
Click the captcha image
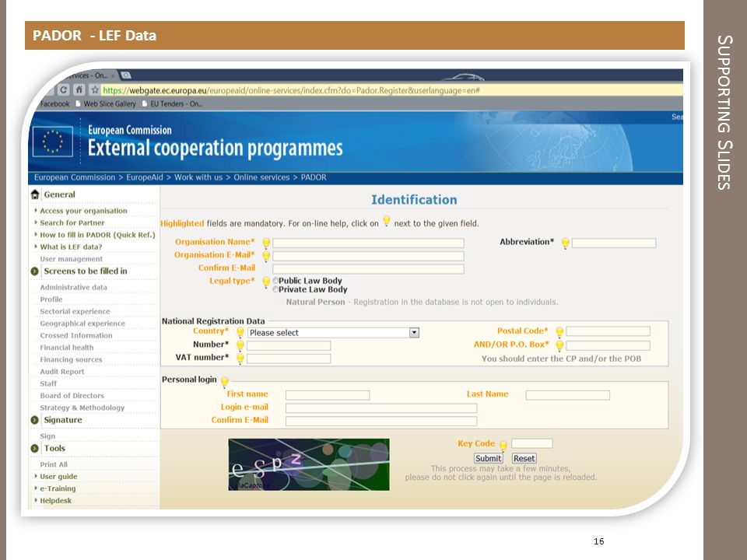309,465
